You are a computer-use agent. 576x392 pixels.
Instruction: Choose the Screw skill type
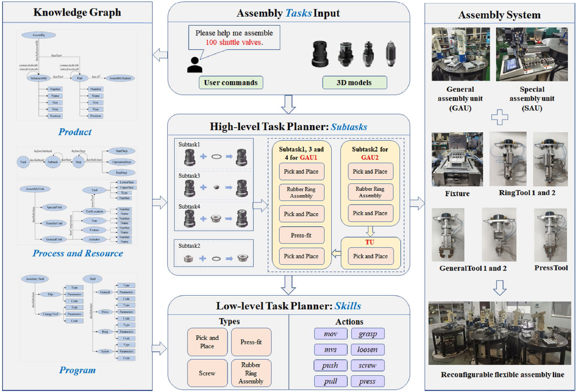pyautogui.click(x=207, y=373)
